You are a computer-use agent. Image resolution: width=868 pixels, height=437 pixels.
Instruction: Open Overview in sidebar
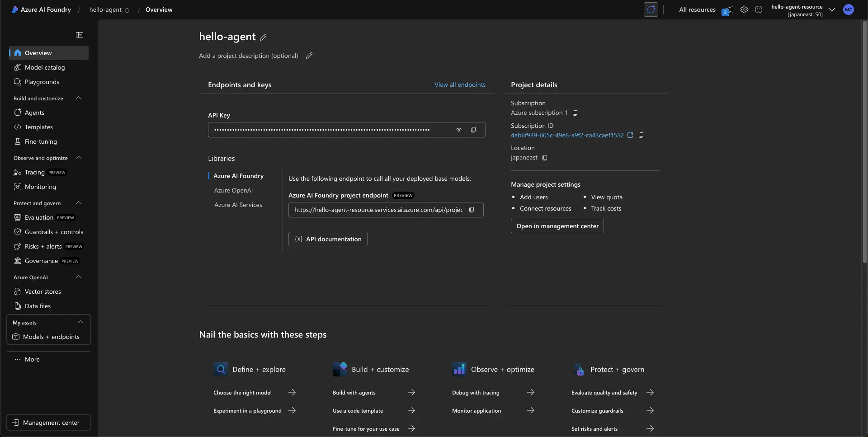coord(49,53)
